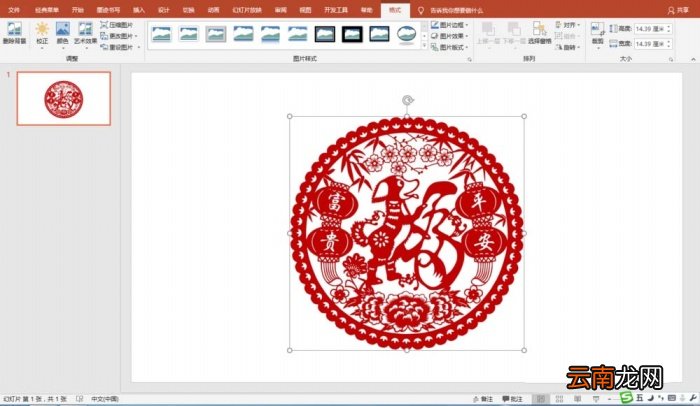Click Compress Pictures (压缩图片)

[117, 25]
